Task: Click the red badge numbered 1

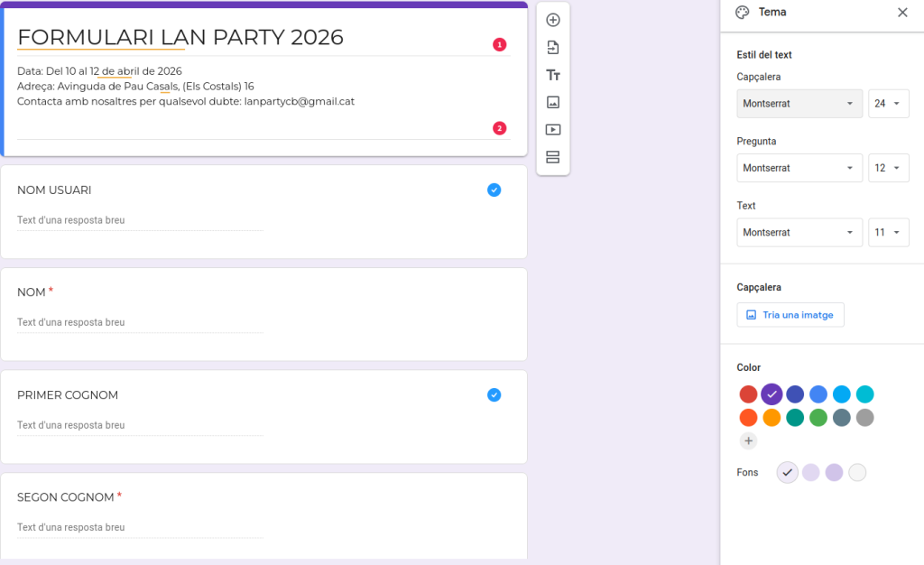Action: pos(499,44)
